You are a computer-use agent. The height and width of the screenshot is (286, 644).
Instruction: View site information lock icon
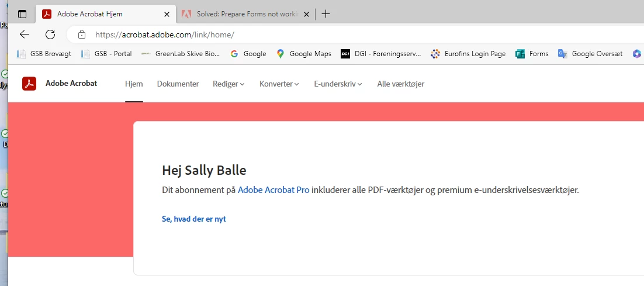[82, 35]
